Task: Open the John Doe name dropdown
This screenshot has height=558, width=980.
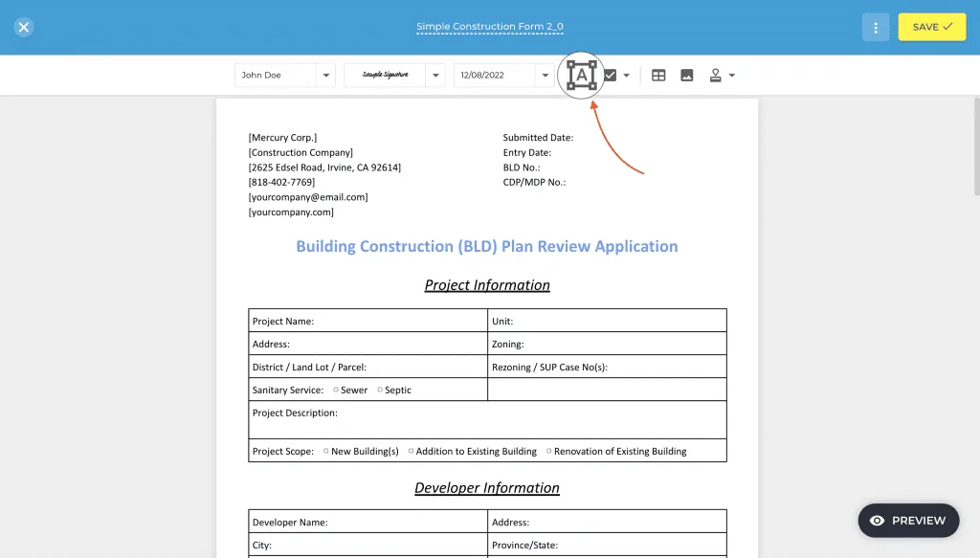Action: coord(325,75)
